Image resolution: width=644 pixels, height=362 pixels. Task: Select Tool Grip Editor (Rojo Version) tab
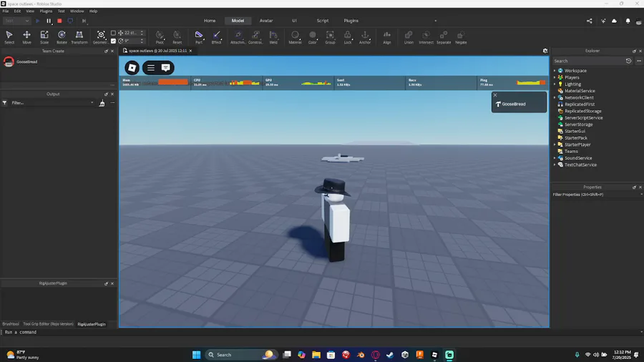click(48, 324)
